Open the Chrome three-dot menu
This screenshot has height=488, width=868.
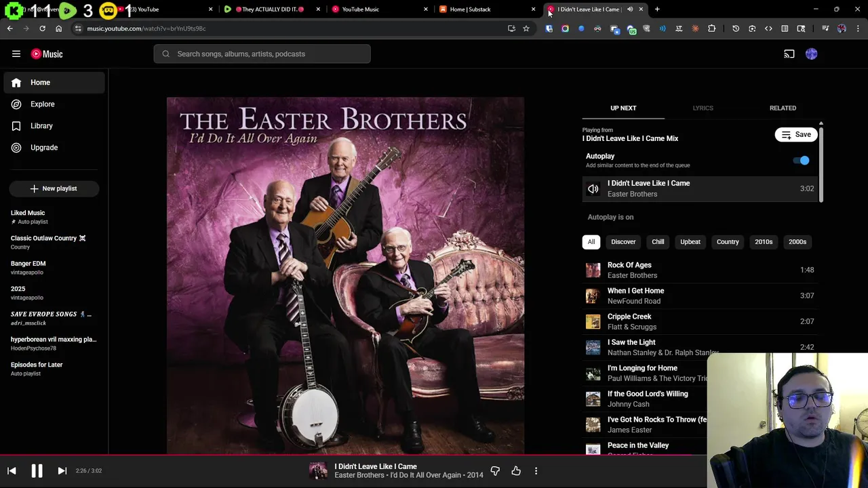[858, 28]
